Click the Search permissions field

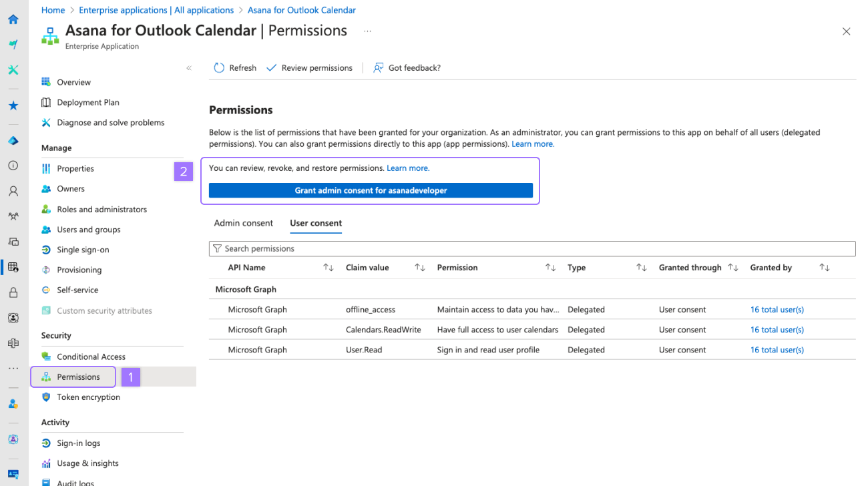(x=532, y=248)
